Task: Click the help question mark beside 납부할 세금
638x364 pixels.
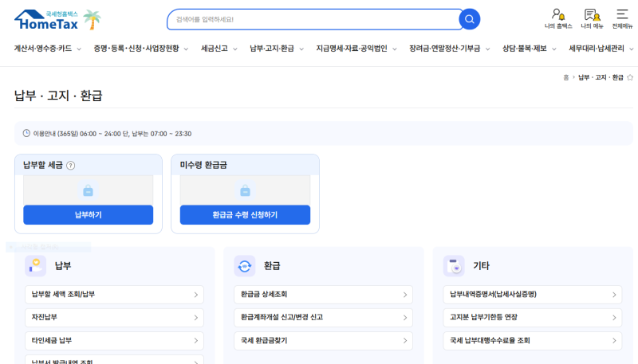Action: tap(70, 166)
